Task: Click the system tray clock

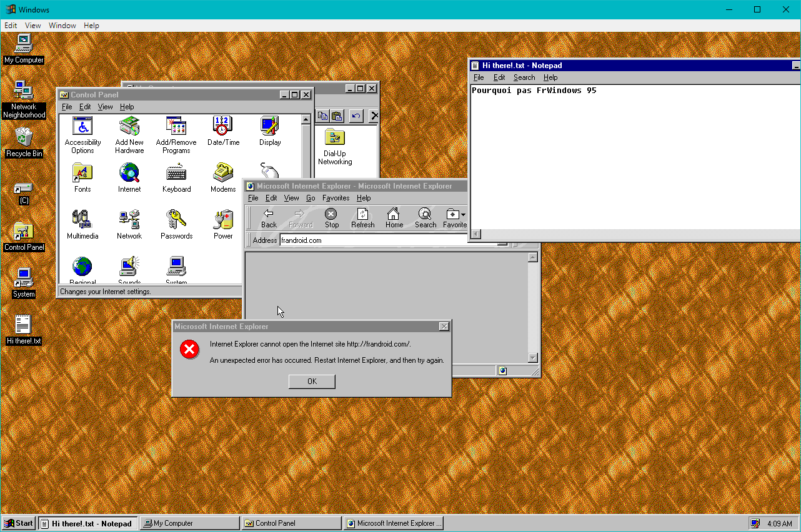Action: [780, 523]
